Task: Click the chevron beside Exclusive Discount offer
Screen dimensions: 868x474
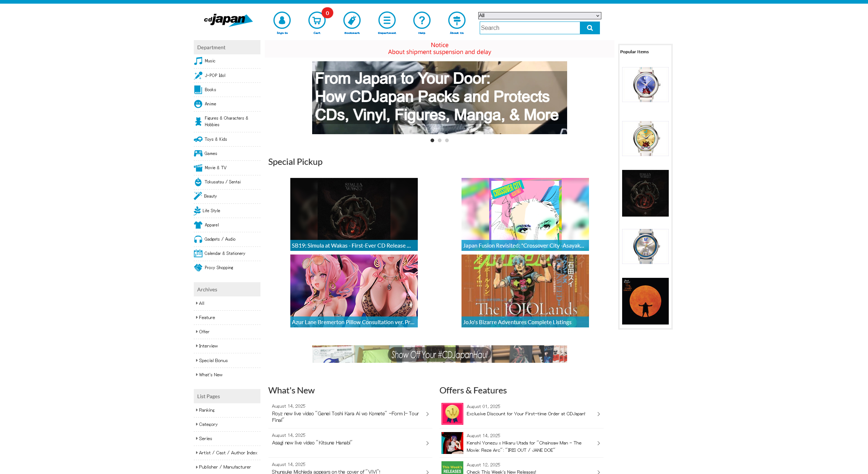Action: coord(599,414)
